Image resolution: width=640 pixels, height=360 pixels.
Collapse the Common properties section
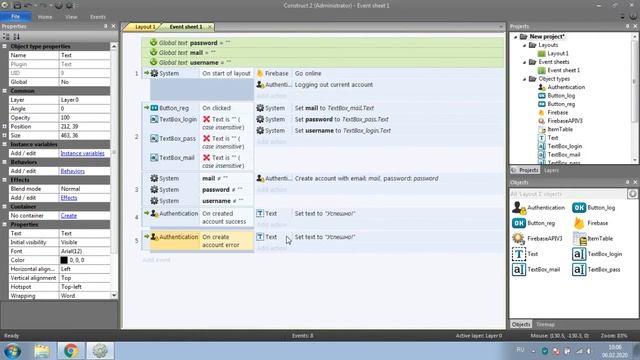[4, 91]
